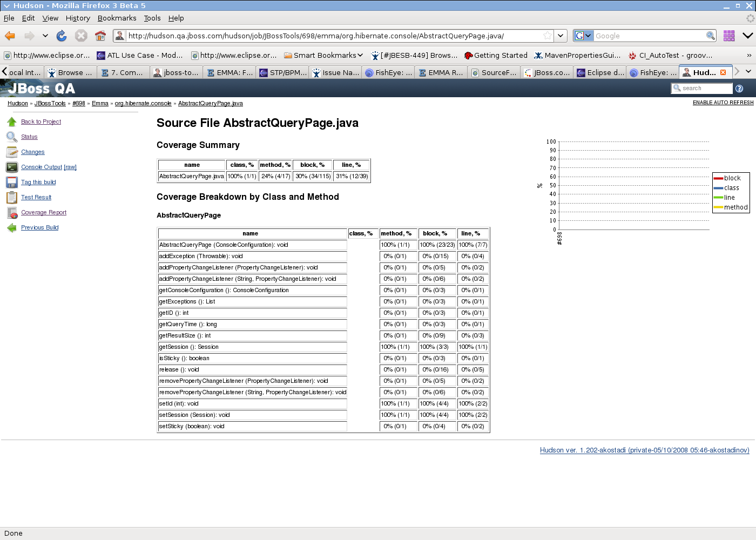Open the JBESB-449 bookmark
This screenshot has height=540, width=756.
(x=414, y=55)
